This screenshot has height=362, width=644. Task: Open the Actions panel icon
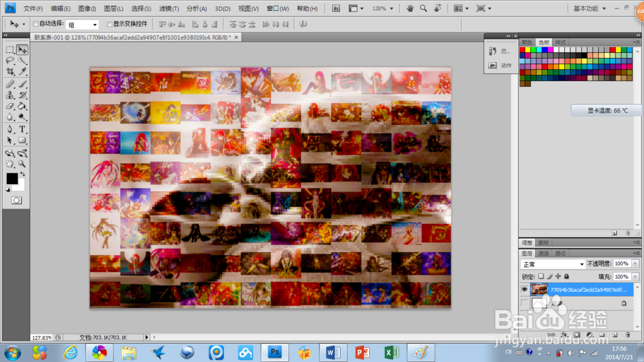coord(493,65)
